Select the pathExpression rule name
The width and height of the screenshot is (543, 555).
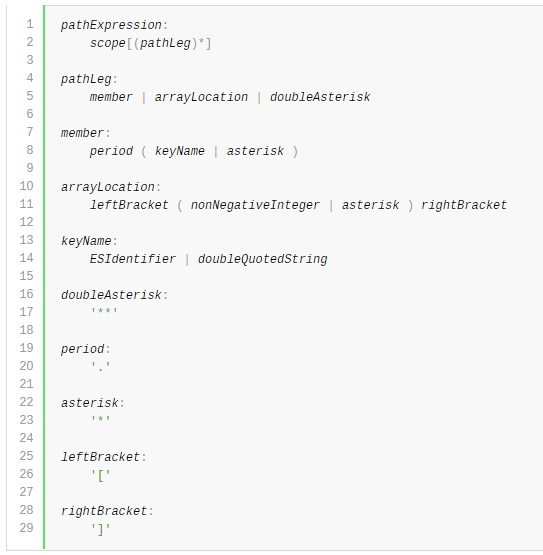coord(111,25)
